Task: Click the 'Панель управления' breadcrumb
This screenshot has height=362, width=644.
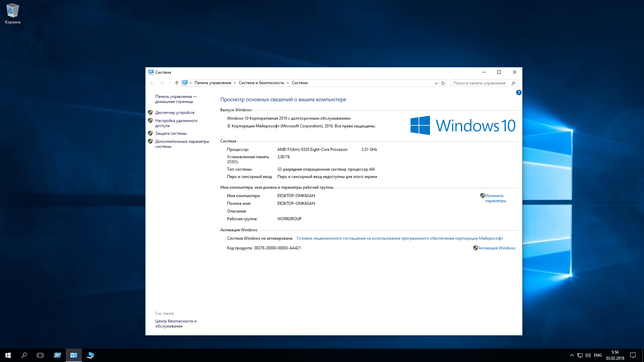Action: (x=213, y=83)
